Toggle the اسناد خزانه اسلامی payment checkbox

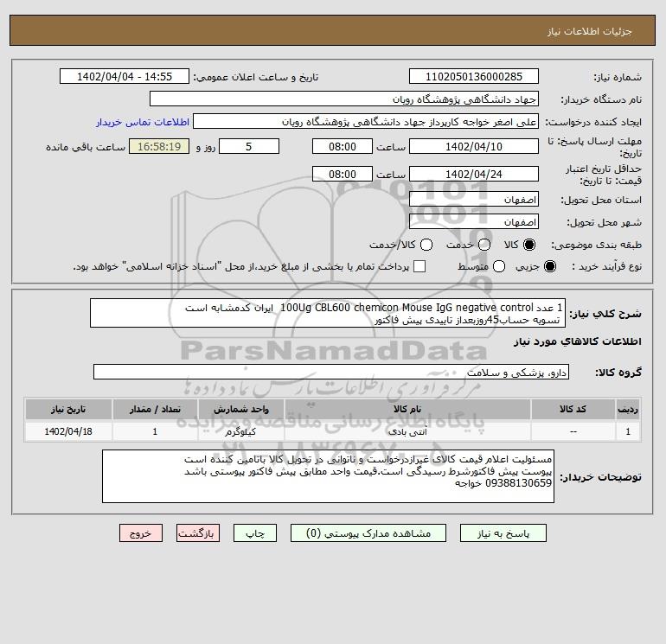point(419,266)
